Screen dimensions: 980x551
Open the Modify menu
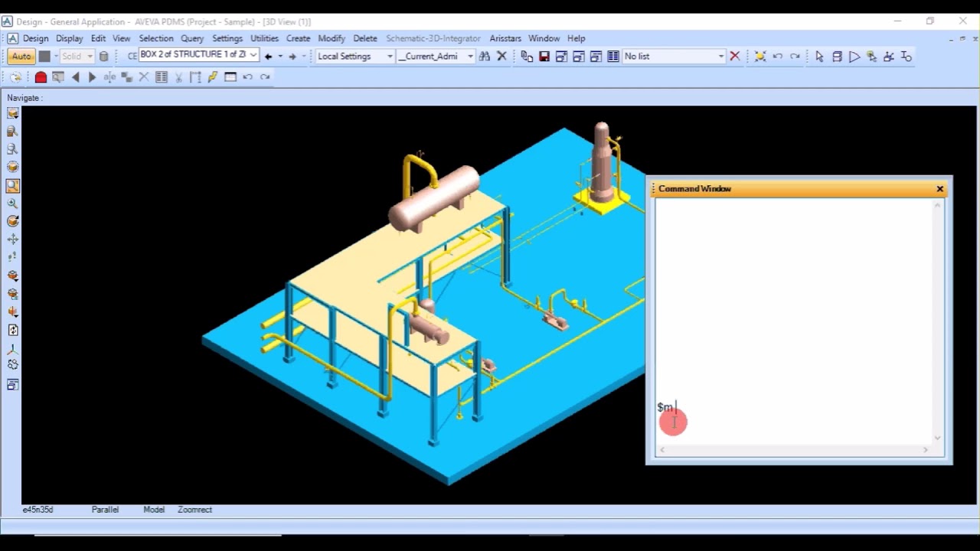click(x=332, y=38)
